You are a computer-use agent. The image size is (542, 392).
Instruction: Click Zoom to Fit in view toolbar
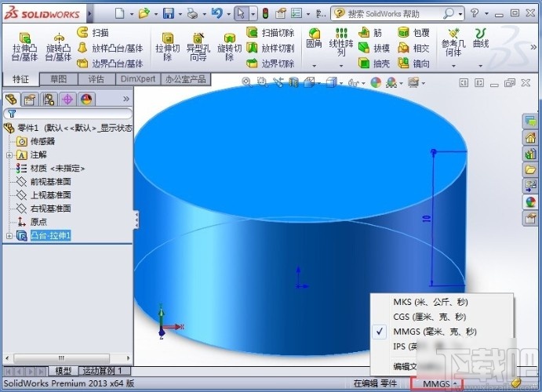pos(246,82)
